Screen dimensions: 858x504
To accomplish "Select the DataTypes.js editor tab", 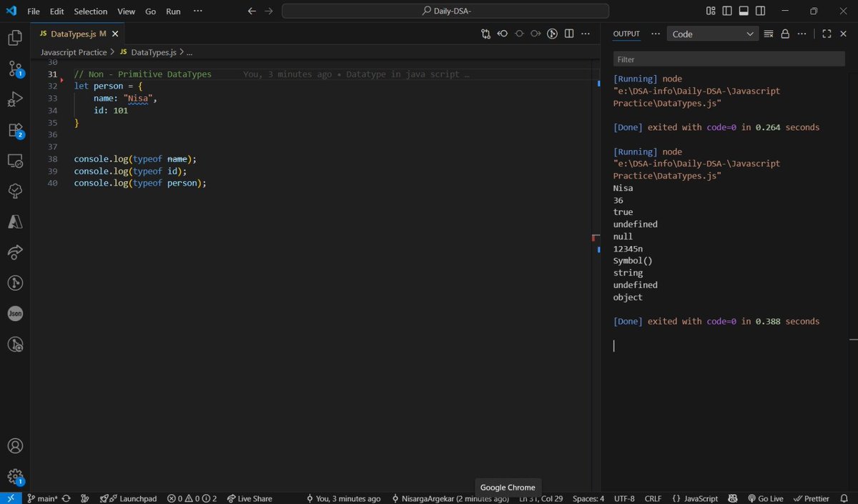I will [x=78, y=34].
